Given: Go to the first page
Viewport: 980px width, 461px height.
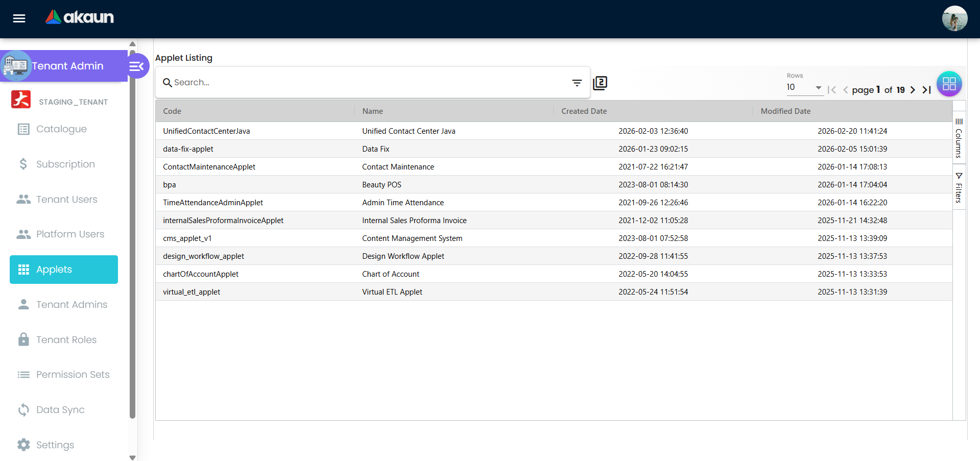Looking at the screenshot, I should tap(832, 90).
